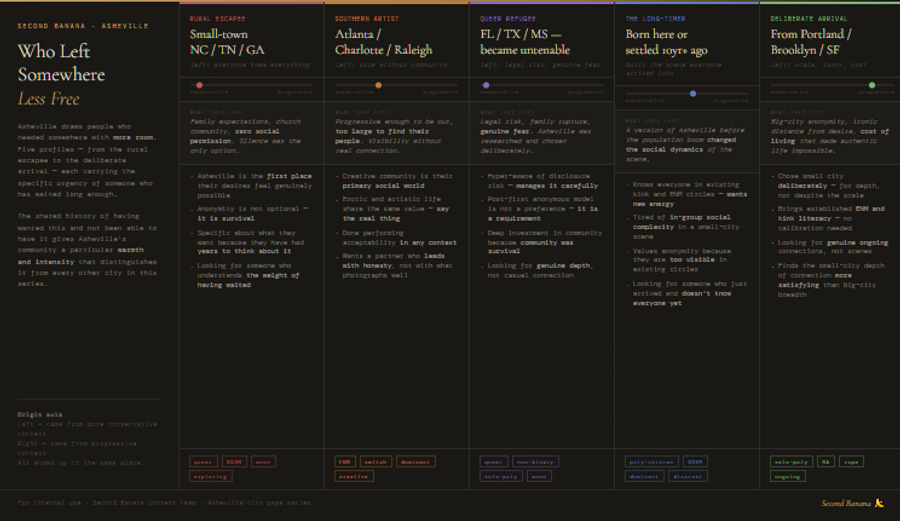Click the purple dot on Queer Refugee origin axis
This screenshot has height=521, width=900.
[x=486, y=85]
